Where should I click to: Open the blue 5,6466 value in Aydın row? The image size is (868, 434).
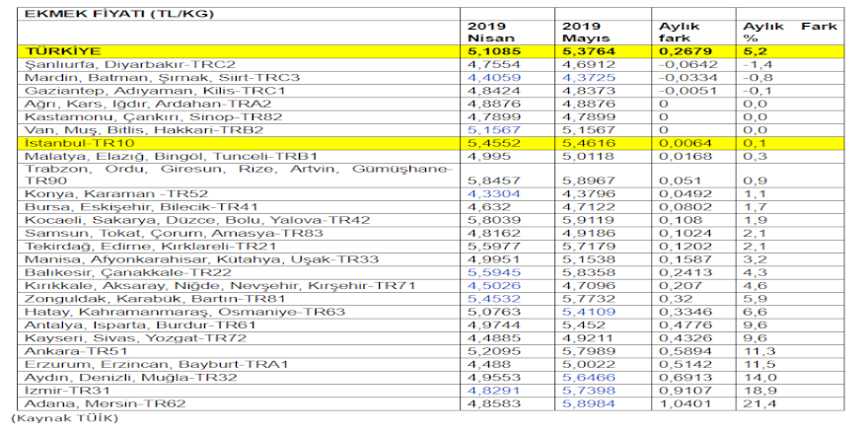(x=586, y=378)
